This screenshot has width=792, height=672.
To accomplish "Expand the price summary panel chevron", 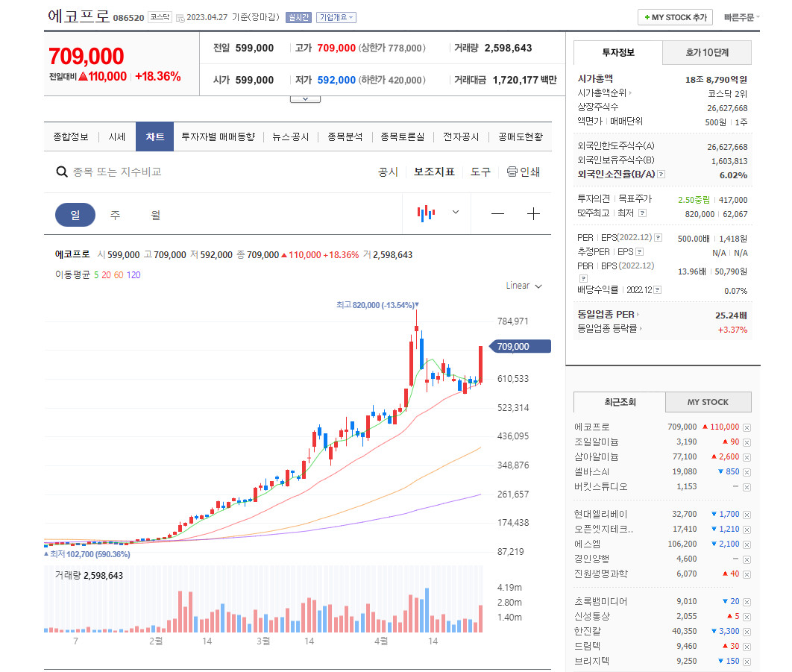I will click(x=305, y=99).
